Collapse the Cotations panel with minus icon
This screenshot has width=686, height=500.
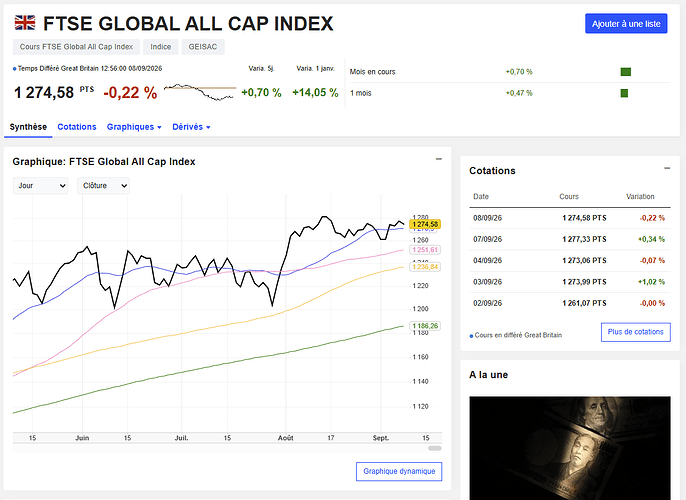(x=667, y=168)
